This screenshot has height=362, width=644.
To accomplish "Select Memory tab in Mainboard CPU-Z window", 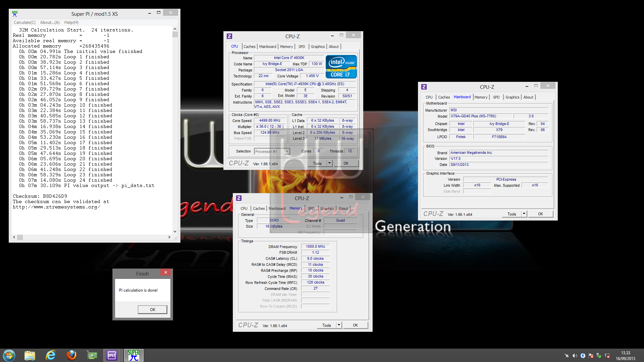I will (x=481, y=97).
